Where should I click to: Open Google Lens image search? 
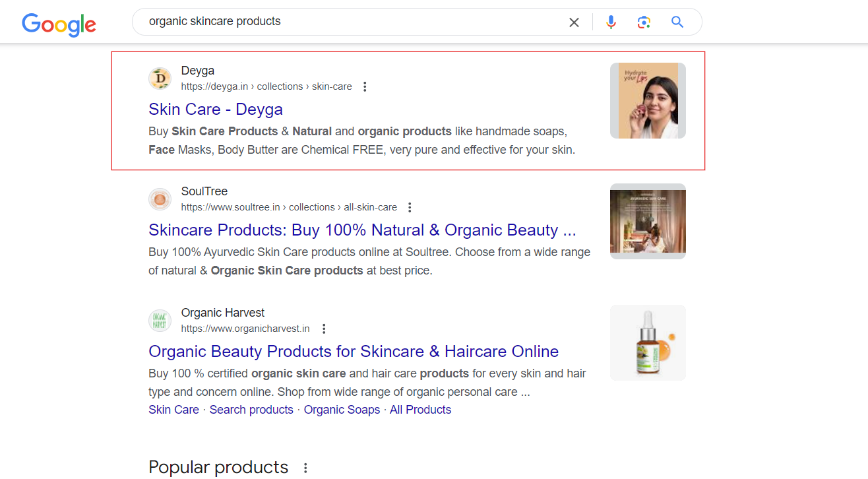coord(644,22)
